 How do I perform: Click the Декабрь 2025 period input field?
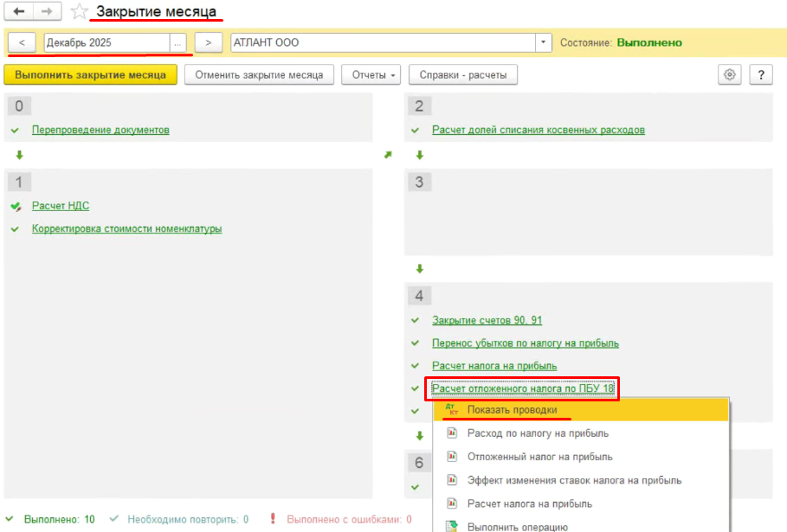[x=106, y=42]
